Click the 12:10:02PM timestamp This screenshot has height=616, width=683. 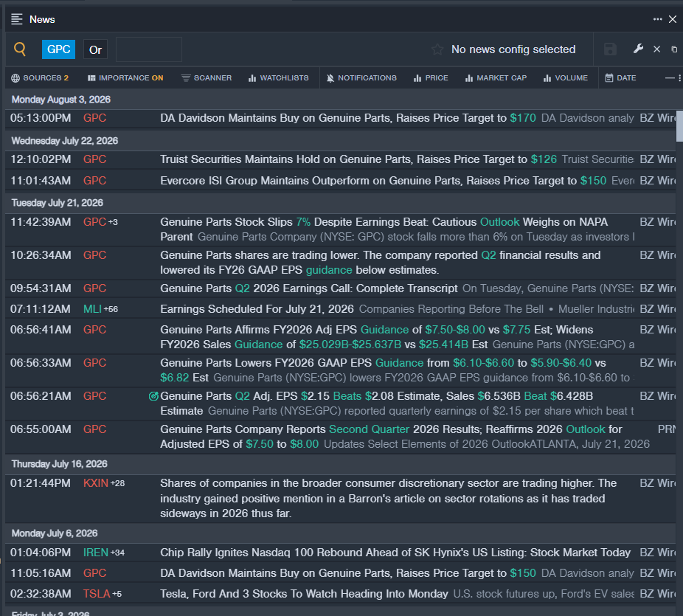click(41, 159)
